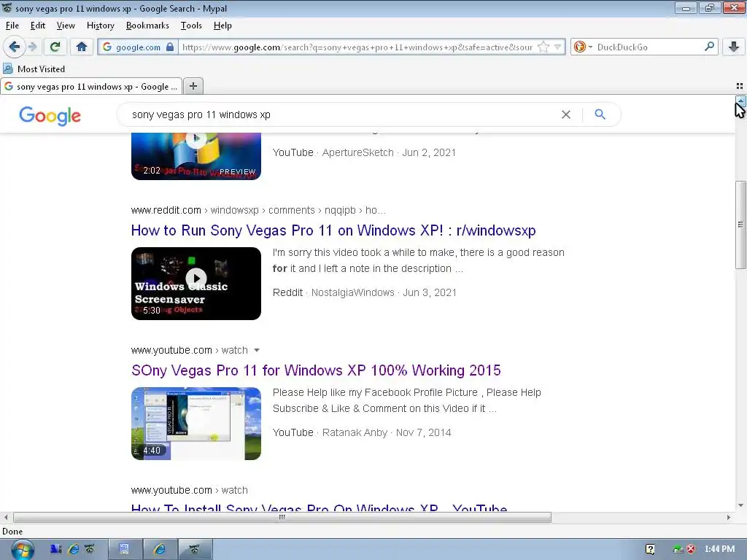Click the help question-mark tray icon
747x560 pixels.
(x=650, y=549)
